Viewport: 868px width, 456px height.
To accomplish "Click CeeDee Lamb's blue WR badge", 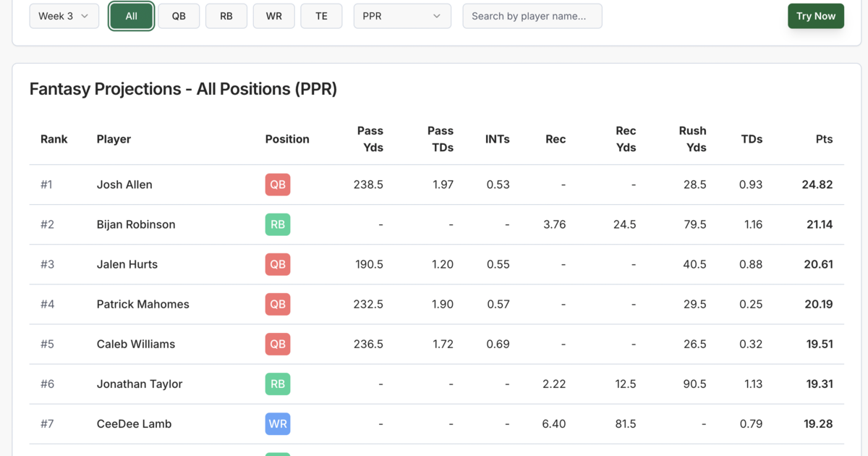I will [x=277, y=423].
